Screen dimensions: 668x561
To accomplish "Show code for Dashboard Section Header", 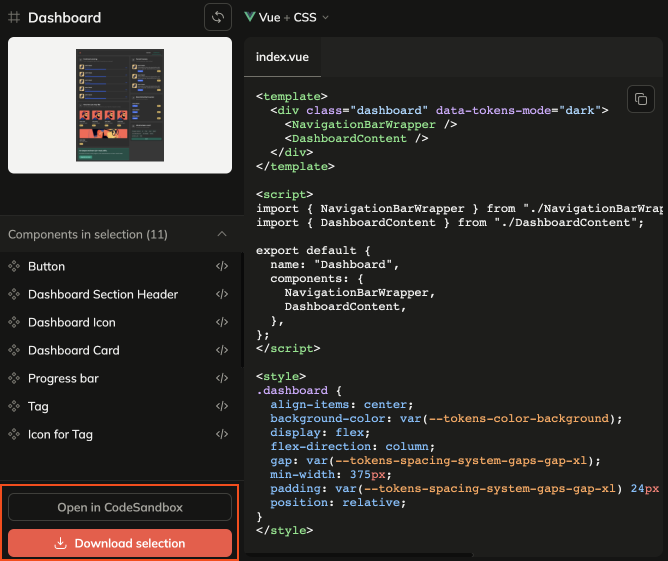I will point(222,295).
